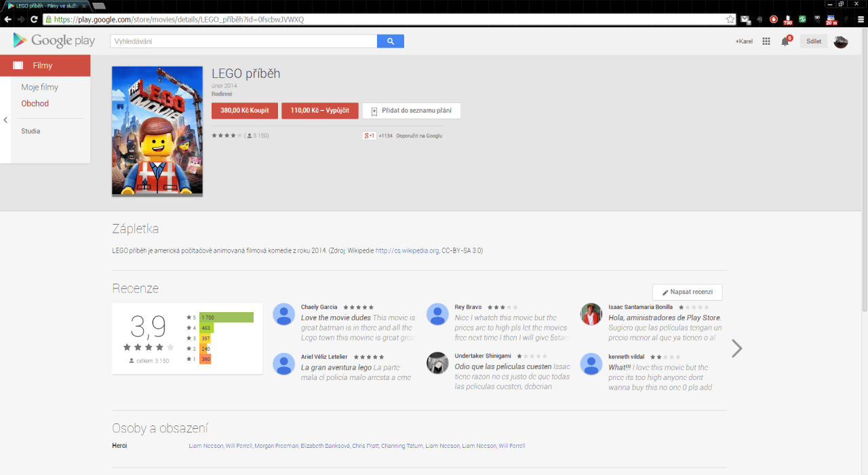Viewport: 868px width, 475px height.
Task: Click actor link Elizabeth Banksová
Action: pos(325,446)
